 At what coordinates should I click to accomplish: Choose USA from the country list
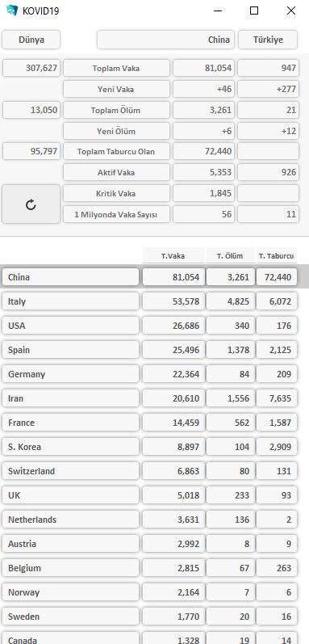point(70,326)
